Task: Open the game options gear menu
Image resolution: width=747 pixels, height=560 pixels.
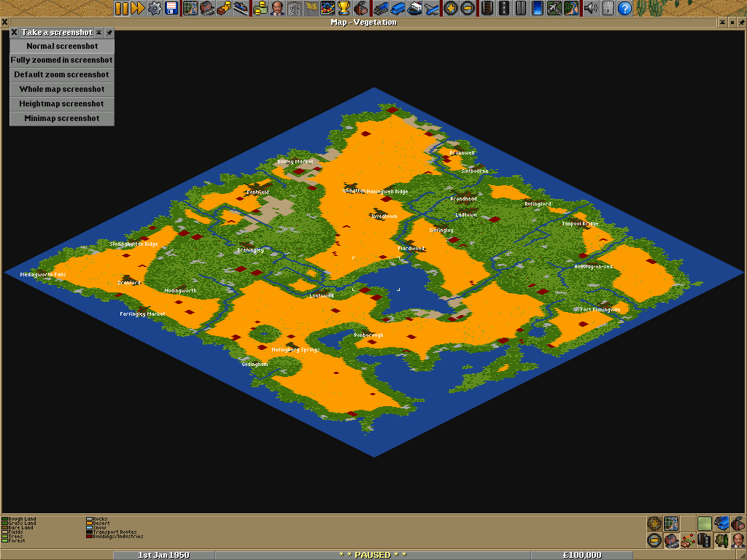Action: pos(155,8)
